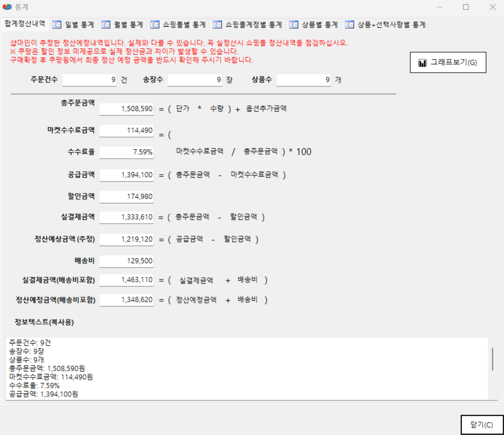
Task: Click the 일별 통계 tab icon
Action: pos(57,25)
